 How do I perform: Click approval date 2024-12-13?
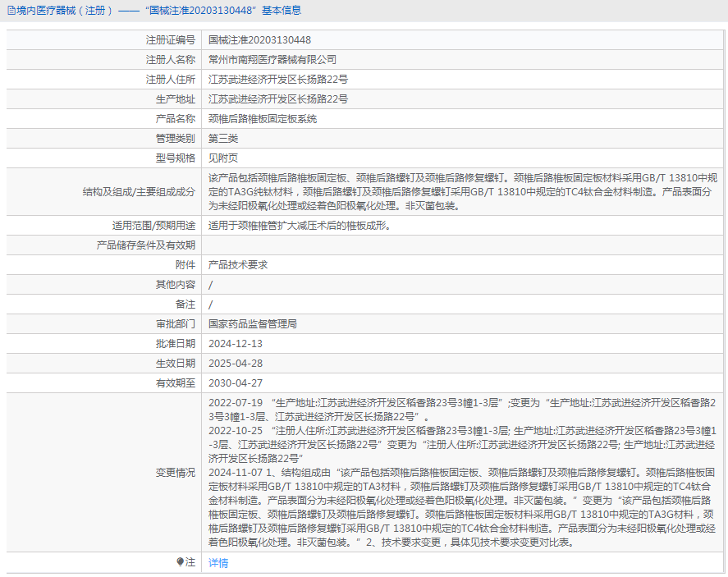pos(236,344)
